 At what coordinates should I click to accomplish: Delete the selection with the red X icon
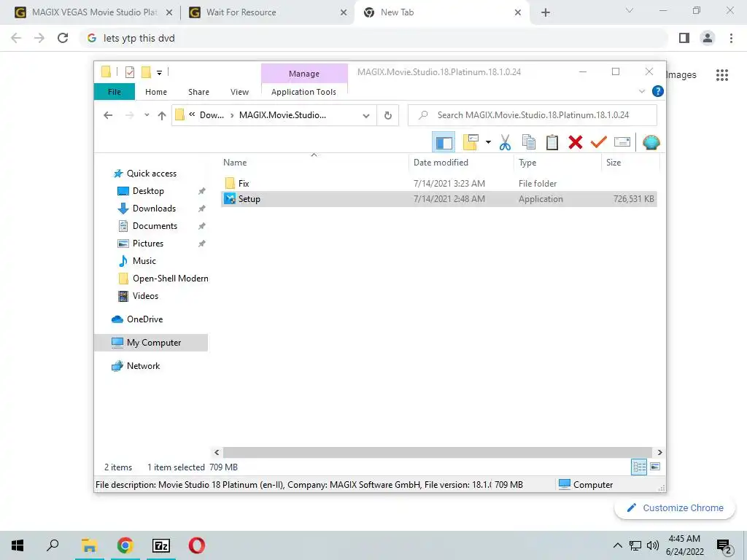point(576,142)
